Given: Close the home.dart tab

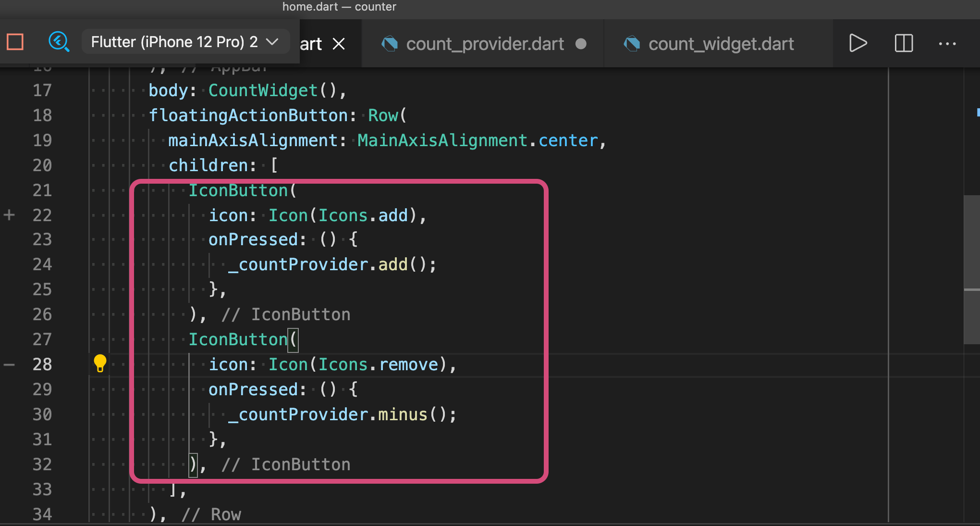Looking at the screenshot, I should 339,44.
